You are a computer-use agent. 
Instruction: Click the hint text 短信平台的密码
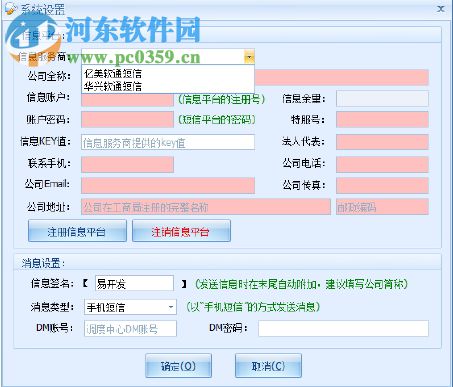click(x=217, y=120)
